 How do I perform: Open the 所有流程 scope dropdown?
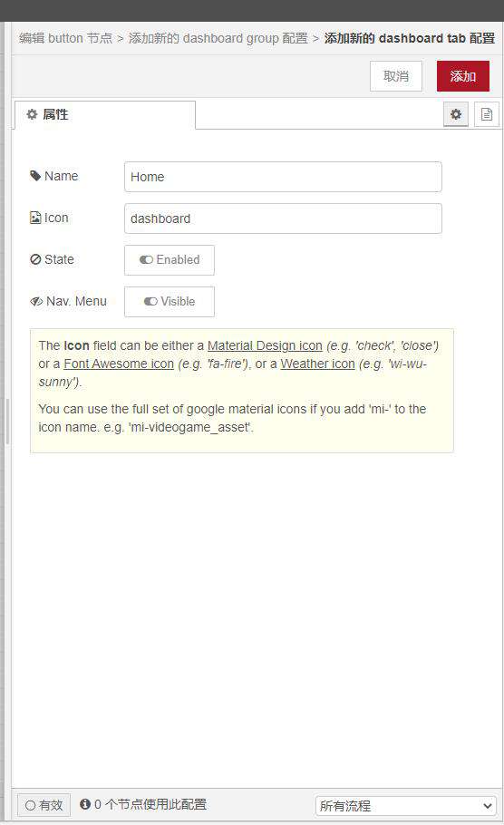[x=405, y=806]
